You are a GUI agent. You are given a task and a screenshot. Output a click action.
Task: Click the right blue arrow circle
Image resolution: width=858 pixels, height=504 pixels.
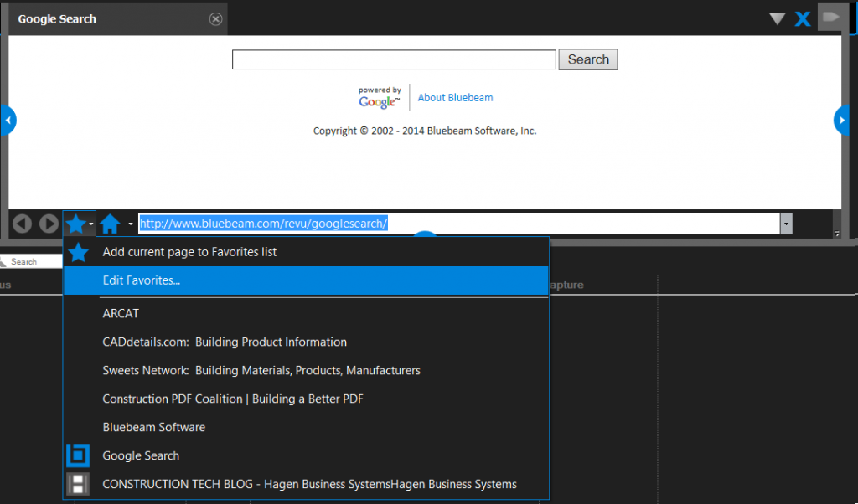coord(843,121)
